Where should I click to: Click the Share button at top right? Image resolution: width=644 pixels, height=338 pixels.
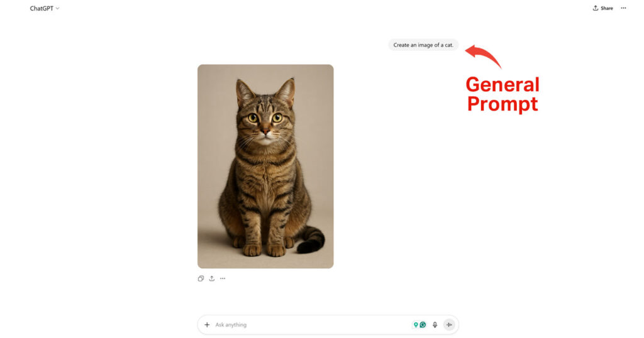pyautogui.click(x=602, y=8)
